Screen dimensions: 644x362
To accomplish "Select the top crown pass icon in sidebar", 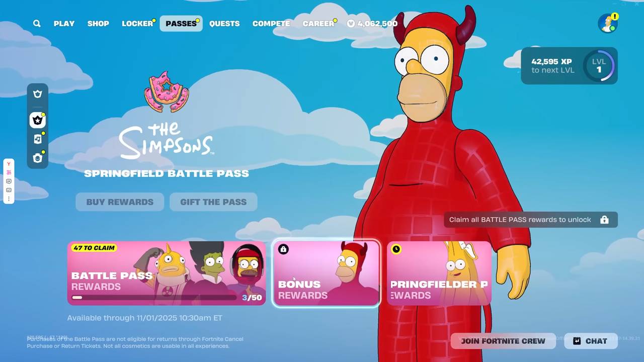I will [x=37, y=94].
